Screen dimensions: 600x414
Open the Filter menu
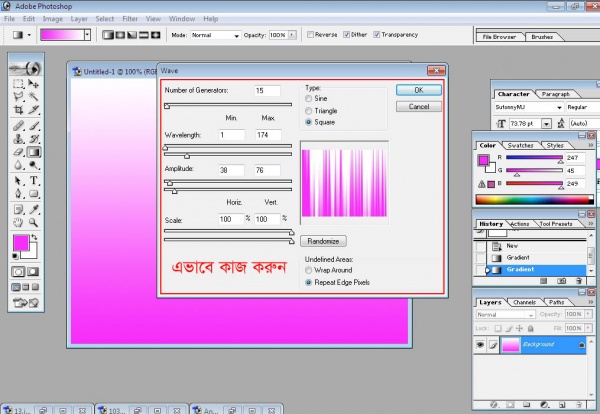coord(130,18)
